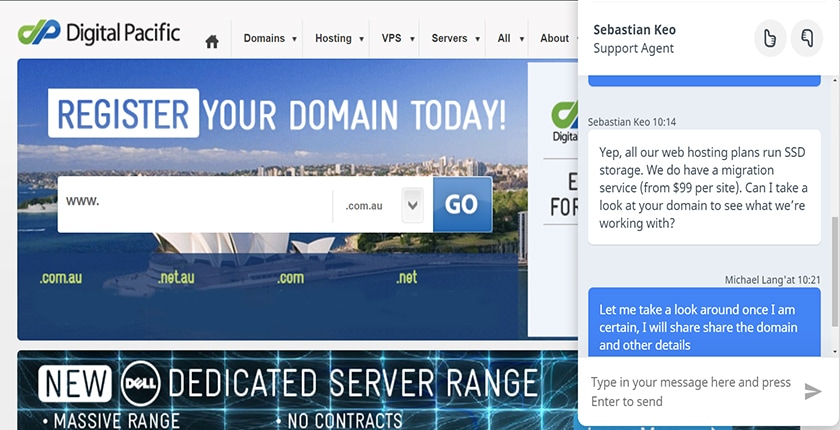Select the .com extension link
The height and width of the screenshot is (430, 840).
[291, 278]
